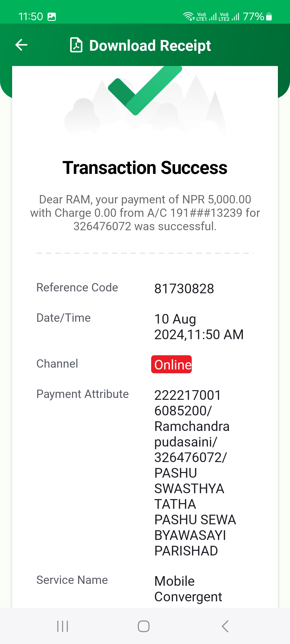Tap the image notification icon in status bar
Image resolution: width=290 pixels, height=644 pixels.
[x=52, y=17]
